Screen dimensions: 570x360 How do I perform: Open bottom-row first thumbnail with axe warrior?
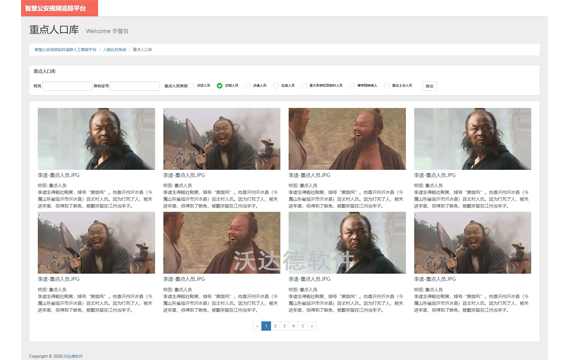pos(96,243)
